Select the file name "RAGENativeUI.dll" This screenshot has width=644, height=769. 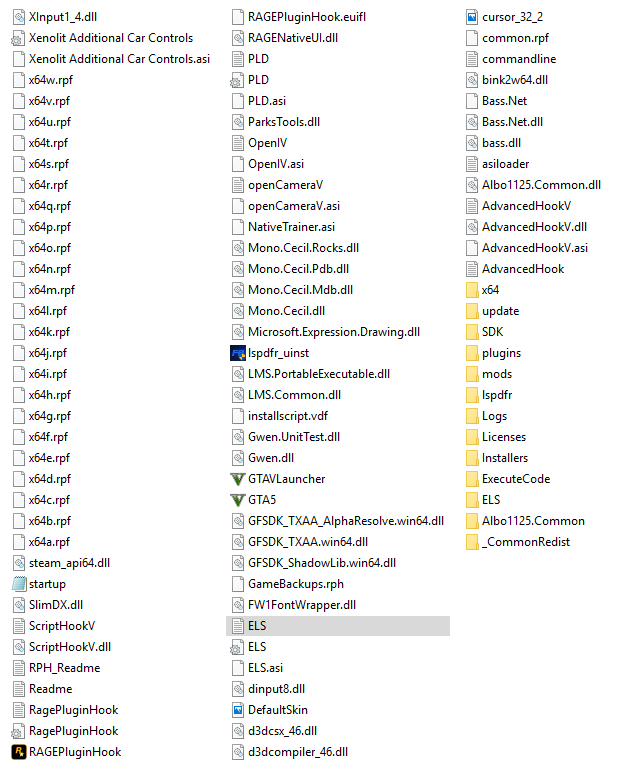click(x=293, y=38)
